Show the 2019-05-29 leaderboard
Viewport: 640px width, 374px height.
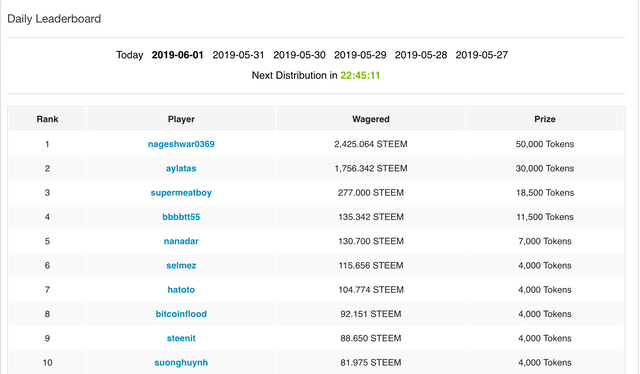360,55
